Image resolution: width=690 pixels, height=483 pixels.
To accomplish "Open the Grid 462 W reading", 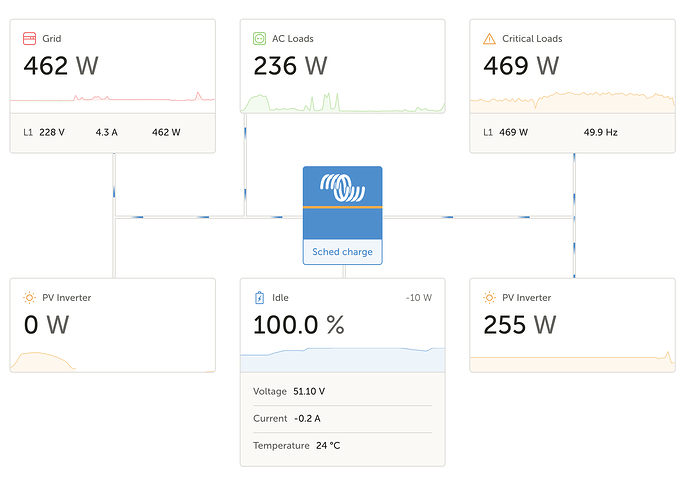I will (x=61, y=67).
